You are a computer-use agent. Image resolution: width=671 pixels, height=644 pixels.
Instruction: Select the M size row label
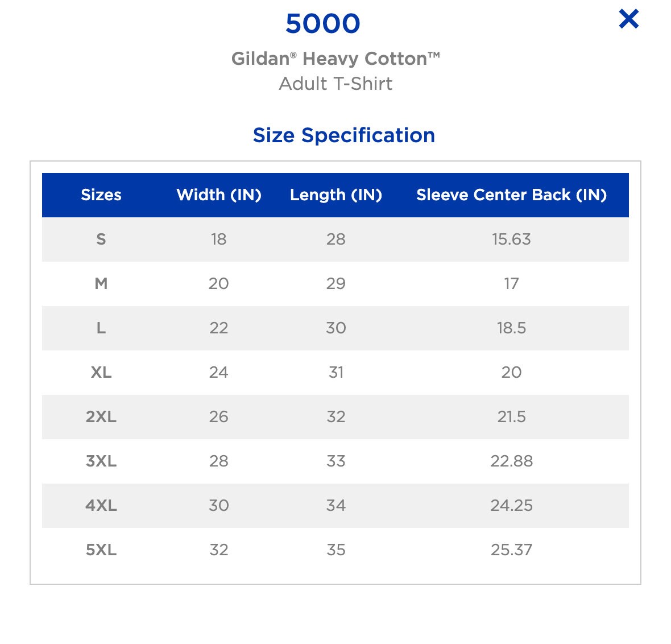tap(101, 284)
